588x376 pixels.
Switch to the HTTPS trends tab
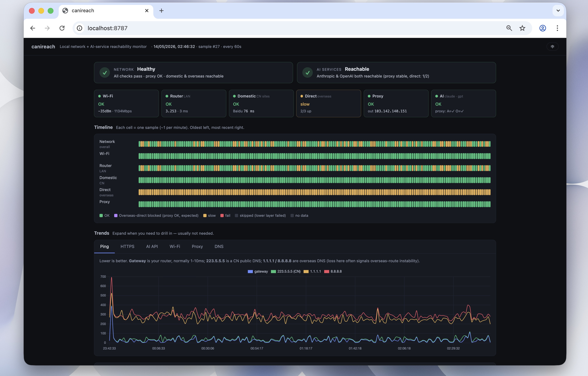[127, 247]
